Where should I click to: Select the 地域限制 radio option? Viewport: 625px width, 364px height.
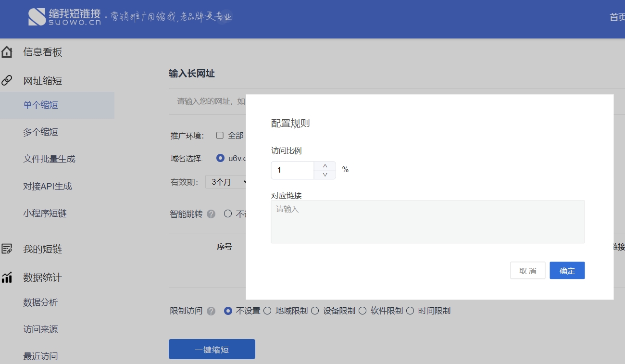pyautogui.click(x=267, y=311)
